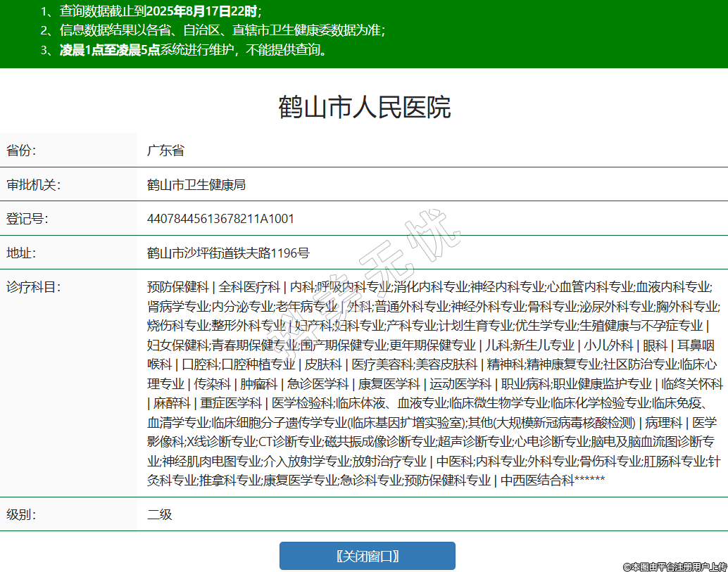Click the address 鹤山市沙坪街道铁夫路1196号
The height and width of the screenshot is (572, 728).
pyautogui.click(x=228, y=253)
